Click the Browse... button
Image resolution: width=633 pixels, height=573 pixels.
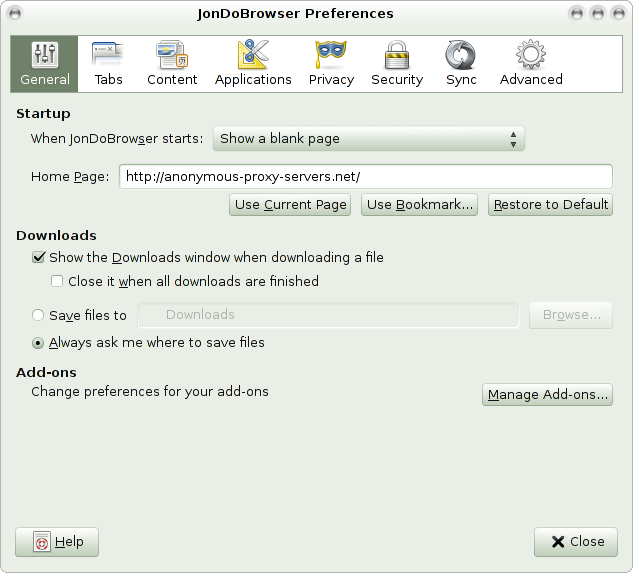point(571,315)
